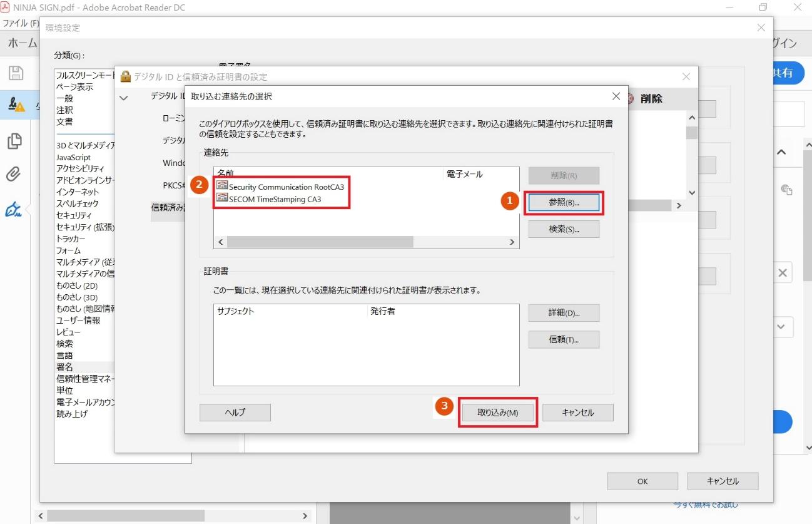This screenshot has height=524, width=812.
Task: Open the dropdown chevron in Acrobat right pane
Action: 781,326
